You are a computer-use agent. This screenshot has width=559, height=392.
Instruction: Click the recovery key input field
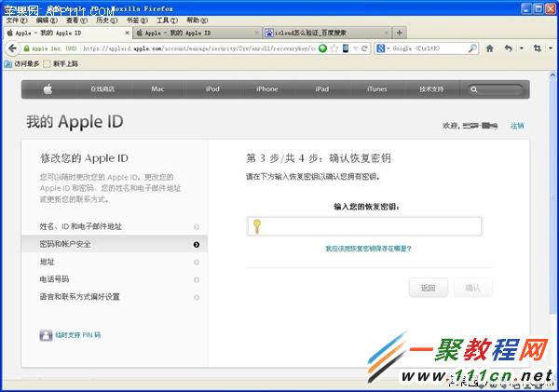tap(364, 226)
